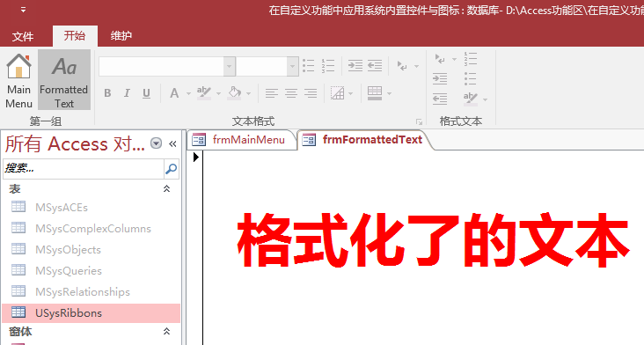Viewport: 644px width, 345px height.
Task: Open 文本格式 dialog launcher
Action: (x=419, y=121)
